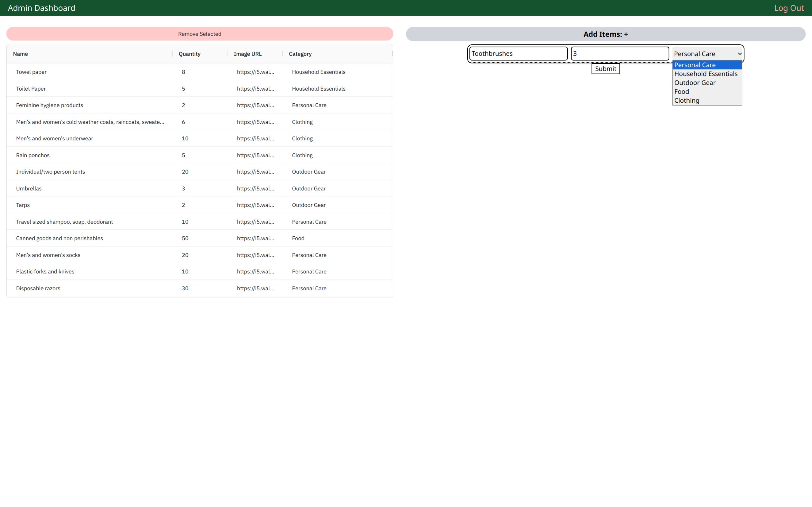The width and height of the screenshot is (812, 507).
Task: Pick Clothing in the category list
Action: click(686, 100)
